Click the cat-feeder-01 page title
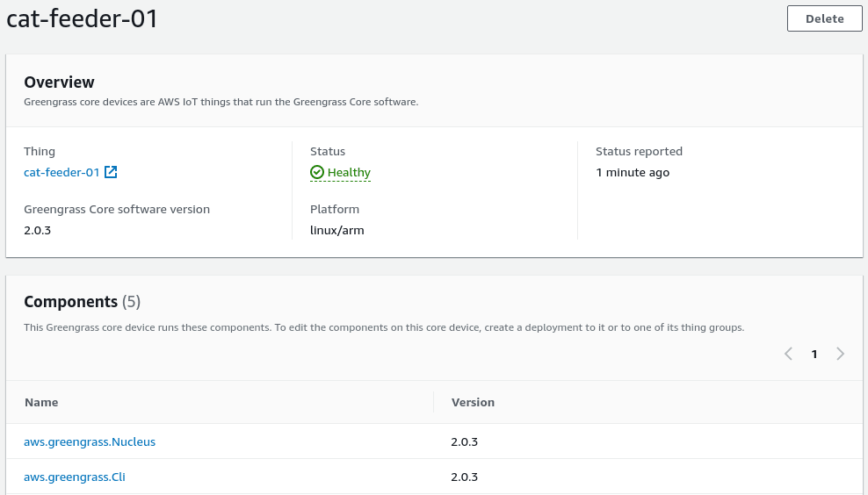This screenshot has width=868, height=495. tap(83, 19)
